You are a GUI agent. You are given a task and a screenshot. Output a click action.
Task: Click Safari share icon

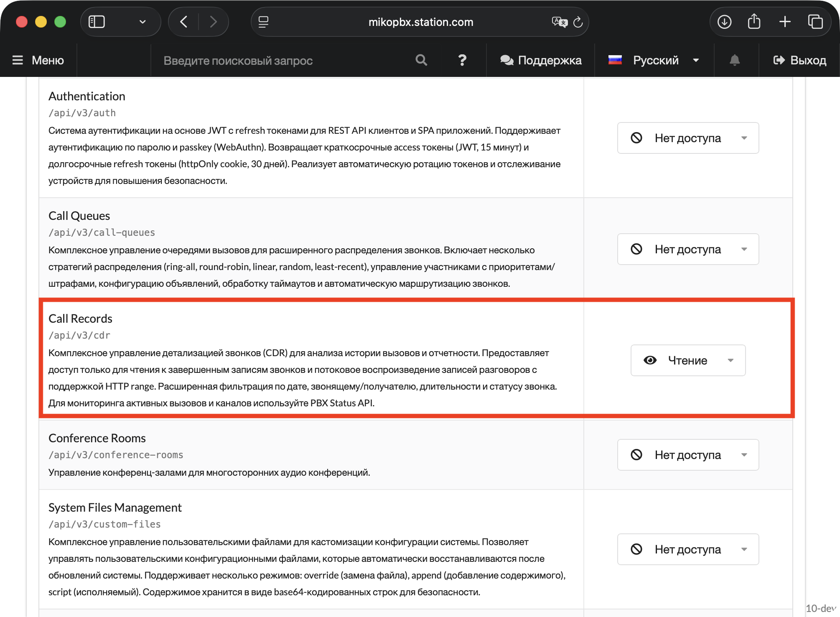tap(754, 22)
